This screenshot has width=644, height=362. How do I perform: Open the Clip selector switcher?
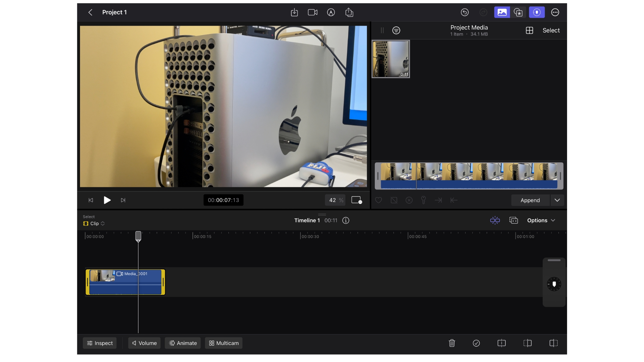pos(94,223)
